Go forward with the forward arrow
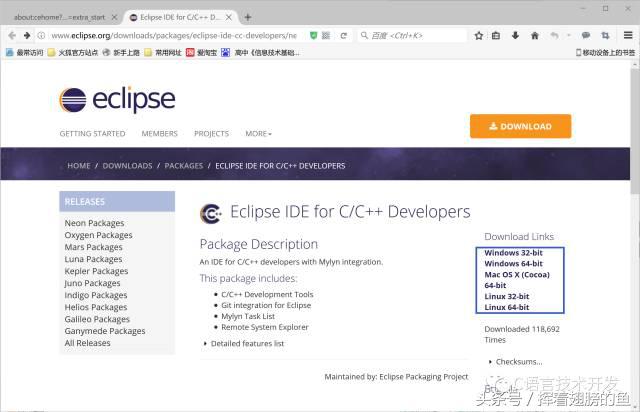This screenshot has height=412, width=640. (27, 36)
